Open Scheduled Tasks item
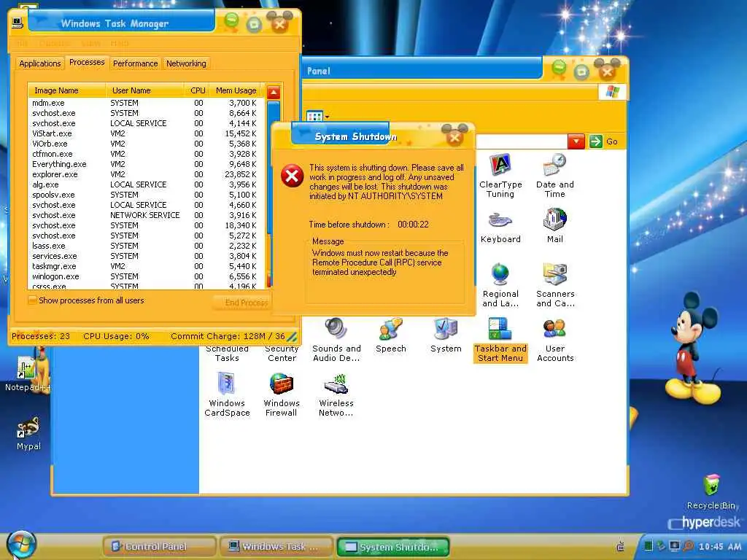Screen dimensions: 747x560 [227, 353]
